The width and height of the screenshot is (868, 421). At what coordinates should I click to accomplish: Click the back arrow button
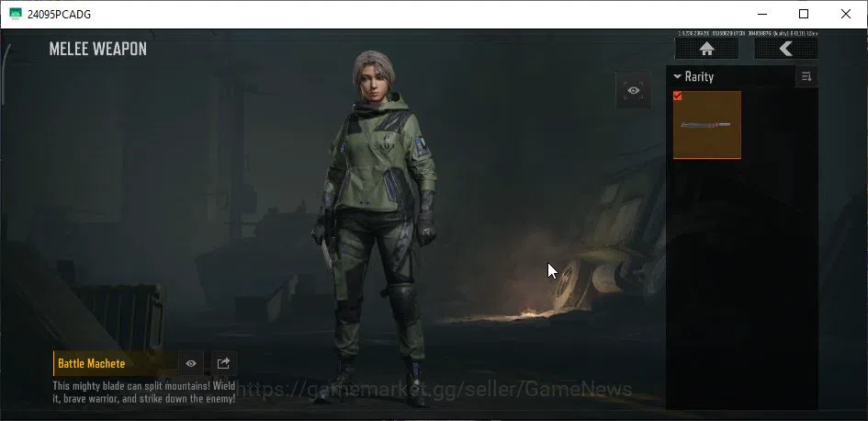[x=785, y=49]
